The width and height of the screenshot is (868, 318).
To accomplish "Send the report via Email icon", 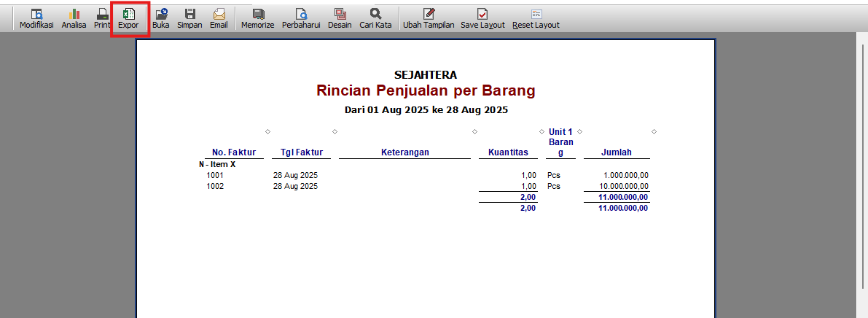I will point(219,18).
